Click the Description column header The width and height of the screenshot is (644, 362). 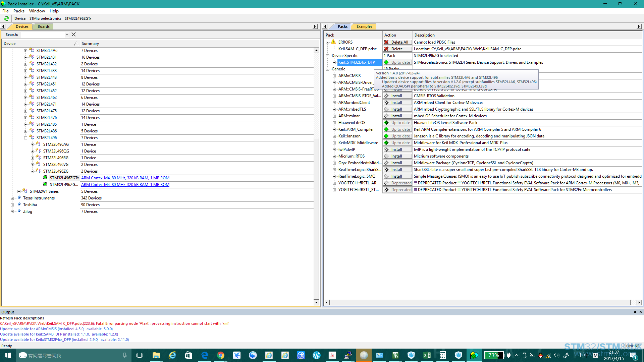click(x=527, y=35)
